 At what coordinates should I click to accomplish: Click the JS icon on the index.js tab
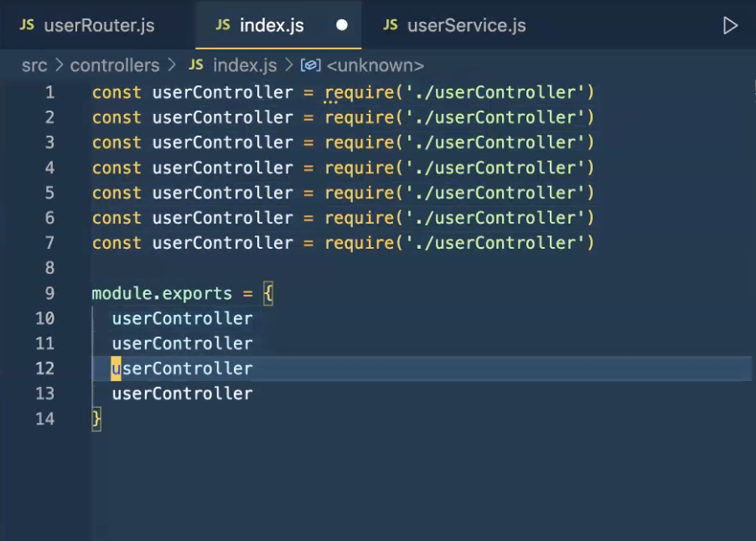point(223,24)
